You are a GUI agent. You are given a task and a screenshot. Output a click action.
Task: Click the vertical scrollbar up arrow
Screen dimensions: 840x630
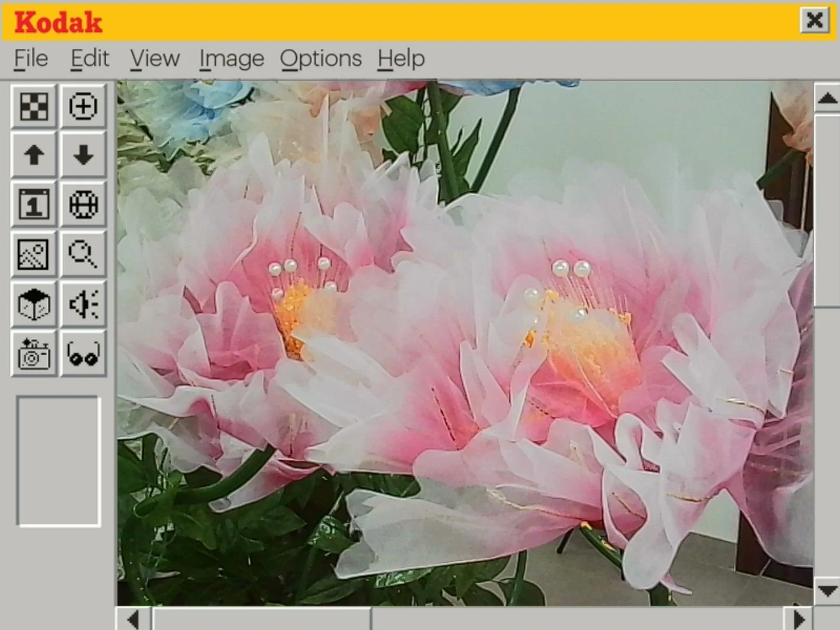[x=827, y=97]
